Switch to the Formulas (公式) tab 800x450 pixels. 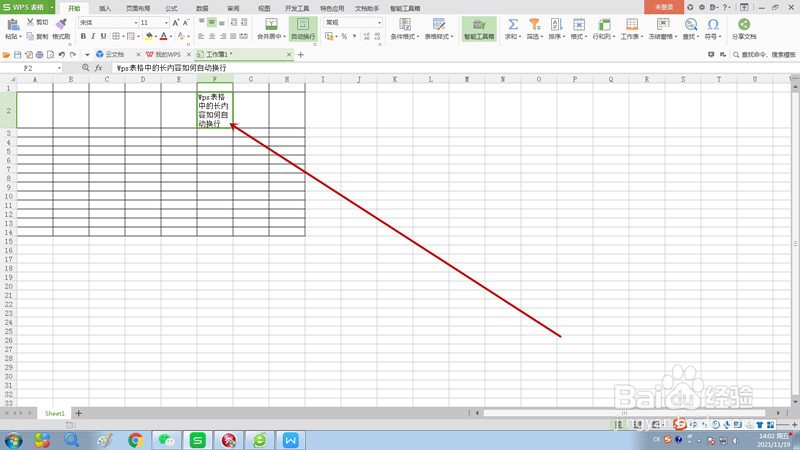(x=171, y=9)
